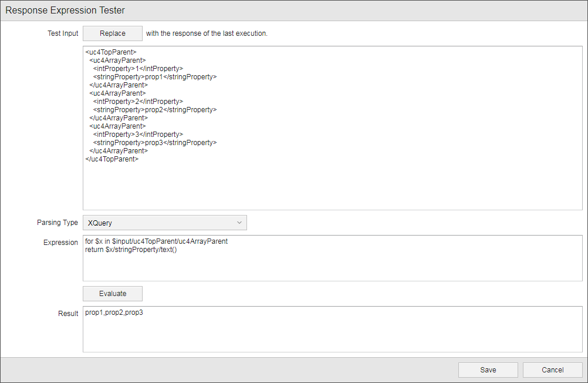Select the for $x expression line
Viewport: 588px width, 383px height.
pos(157,241)
